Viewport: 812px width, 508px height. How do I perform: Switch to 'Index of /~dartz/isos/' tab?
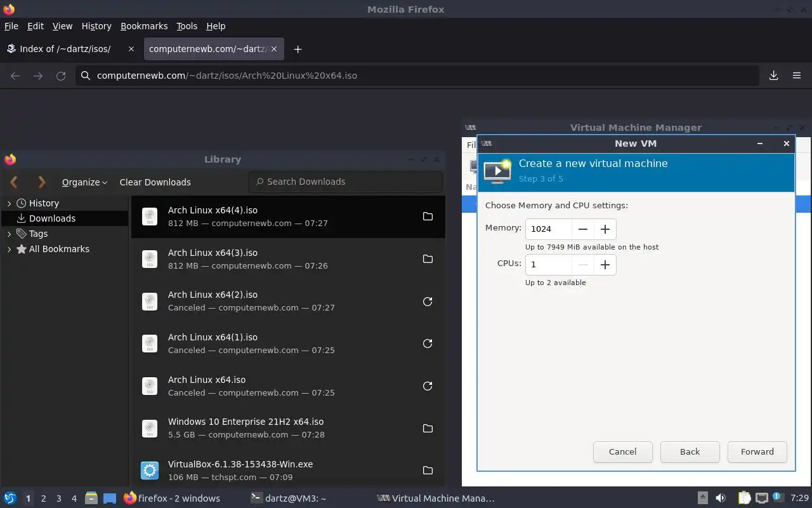(x=70, y=49)
